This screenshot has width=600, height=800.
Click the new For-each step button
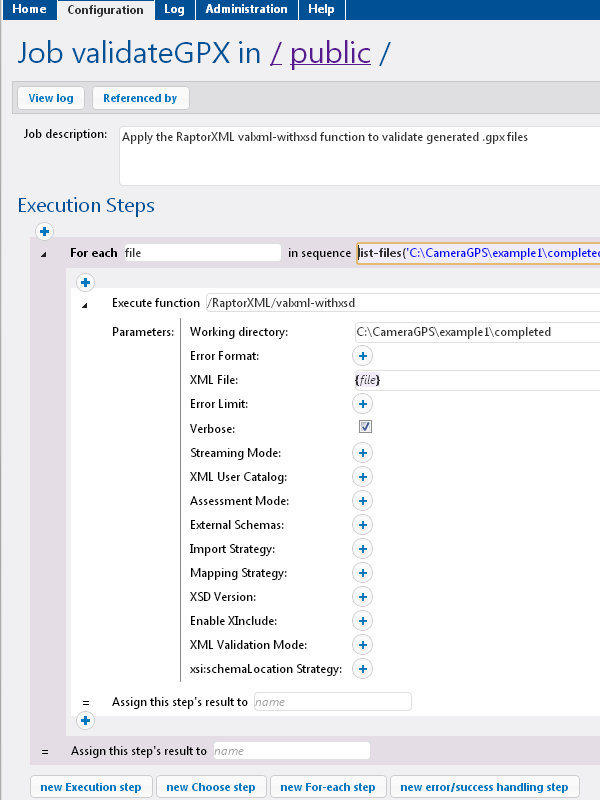pyautogui.click(x=328, y=787)
